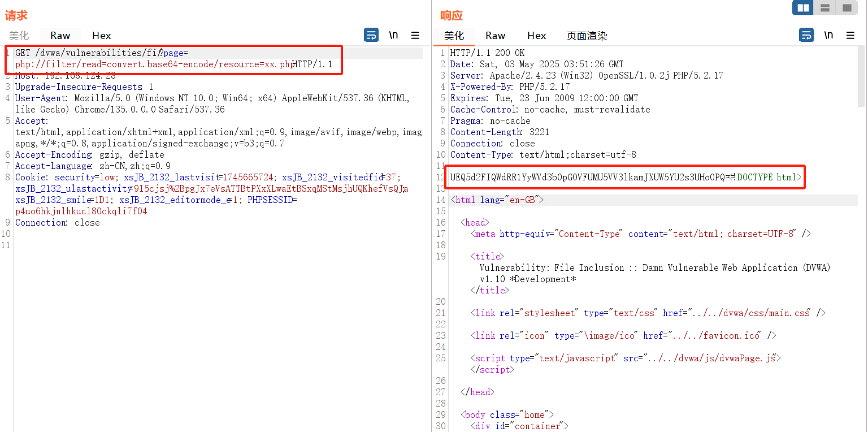Click the Accept-Encoding header line

click(89, 154)
